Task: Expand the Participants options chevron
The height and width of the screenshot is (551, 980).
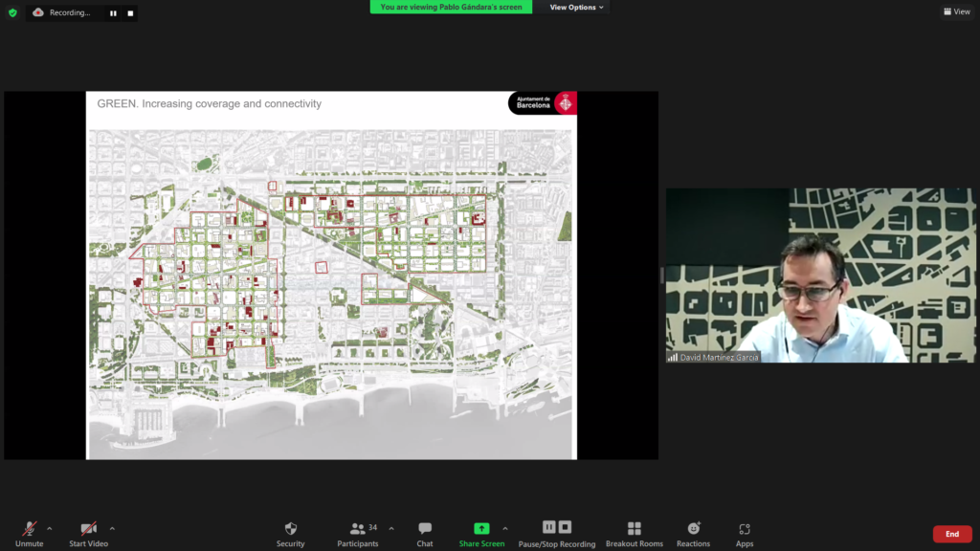Action: (x=390, y=528)
